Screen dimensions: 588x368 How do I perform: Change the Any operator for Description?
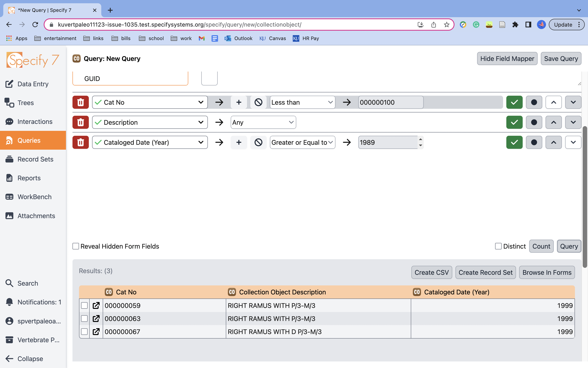pos(263,122)
